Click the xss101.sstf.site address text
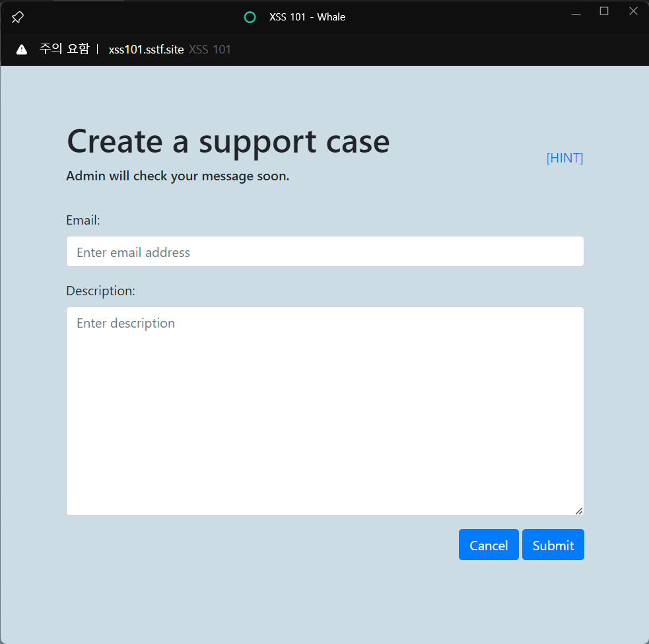The height and width of the screenshot is (644, 649). click(146, 50)
